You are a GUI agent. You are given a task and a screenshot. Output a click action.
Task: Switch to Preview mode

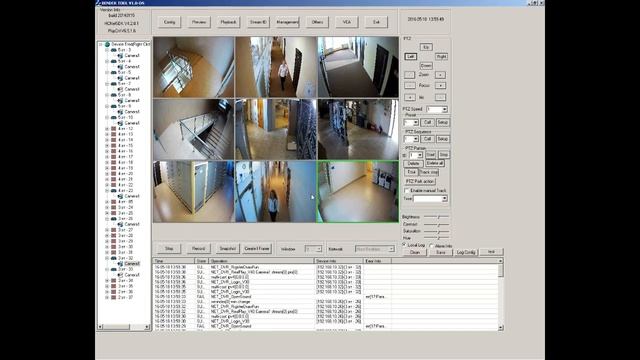coord(199,22)
